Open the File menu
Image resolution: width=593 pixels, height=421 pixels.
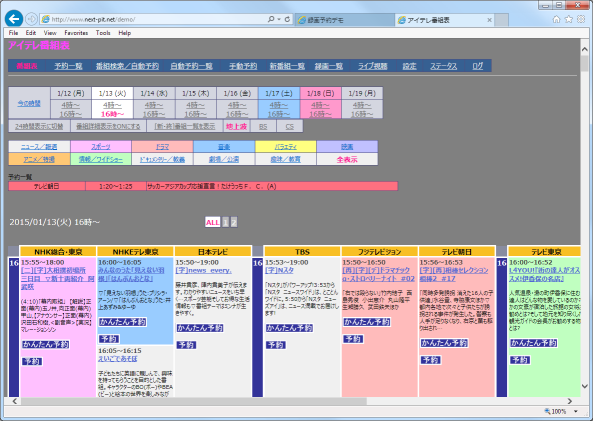(x=14, y=33)
